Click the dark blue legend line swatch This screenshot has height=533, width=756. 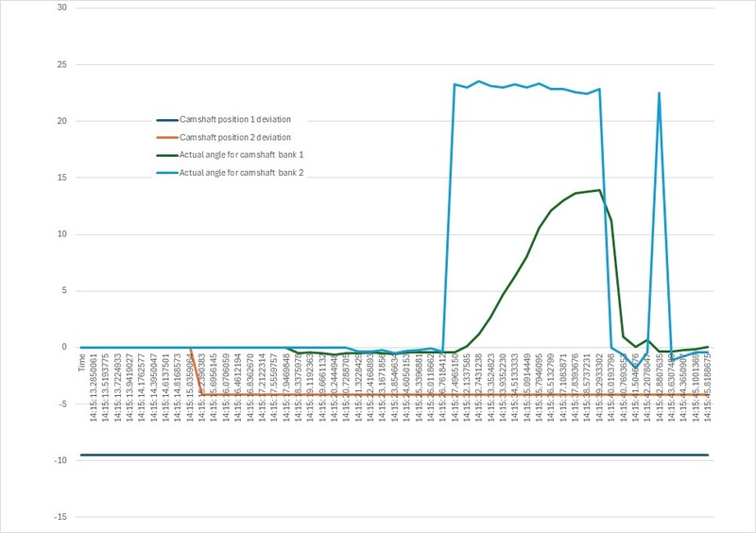click(x=168, y=119)
